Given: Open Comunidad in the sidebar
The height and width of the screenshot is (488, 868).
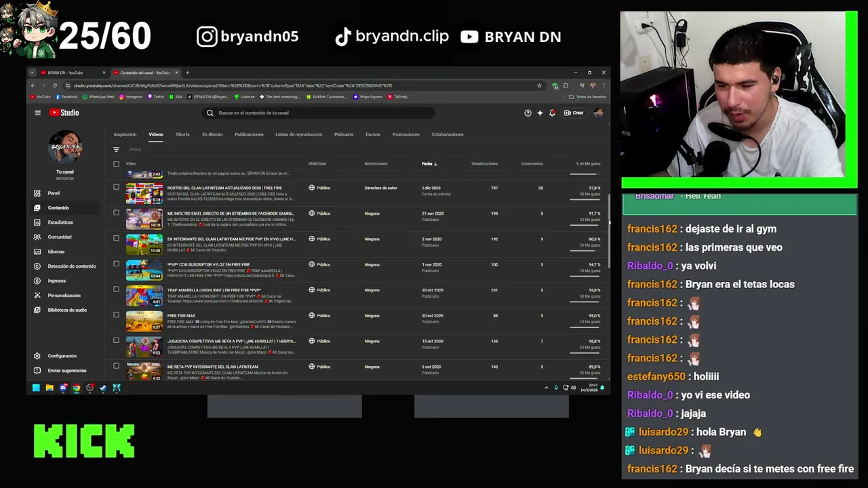Looking at the screenshot, I should [60, 237].
